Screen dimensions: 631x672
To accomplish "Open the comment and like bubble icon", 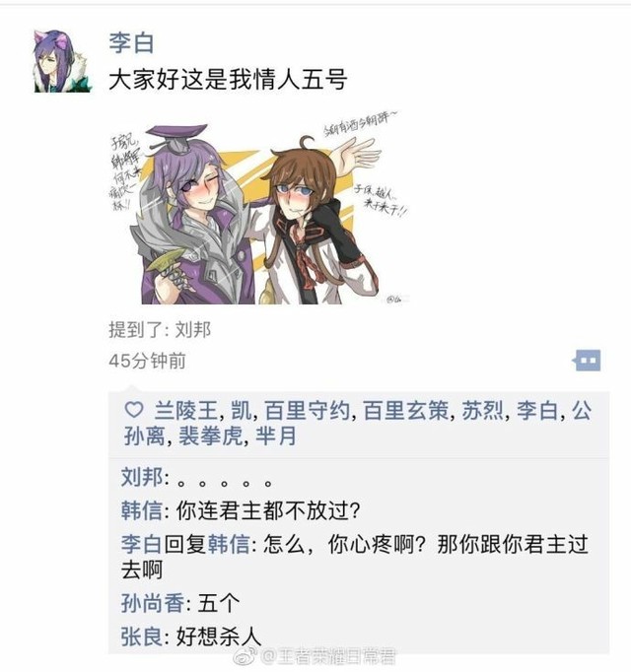I will pyautogui.click(x=587, y=361).
